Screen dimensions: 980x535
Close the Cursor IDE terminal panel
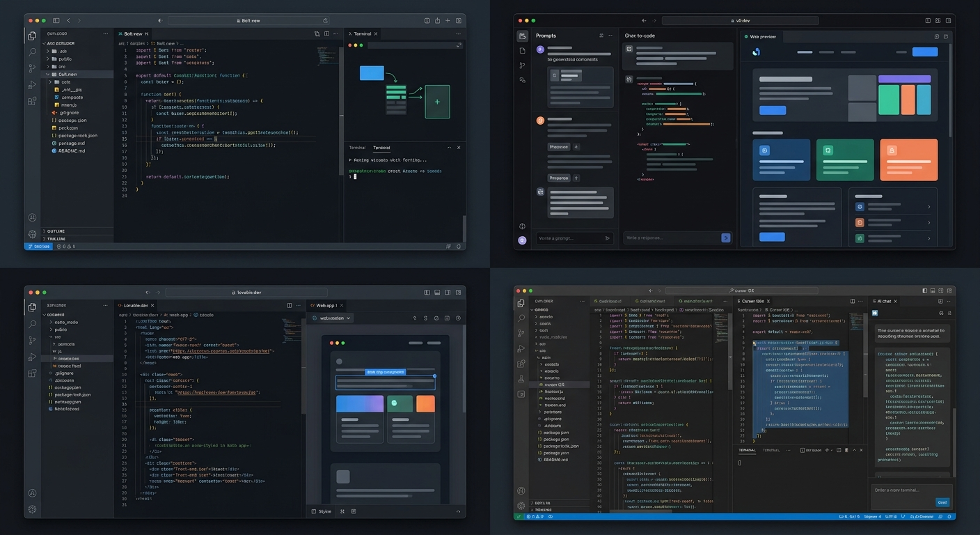click(x=862, y=450)
